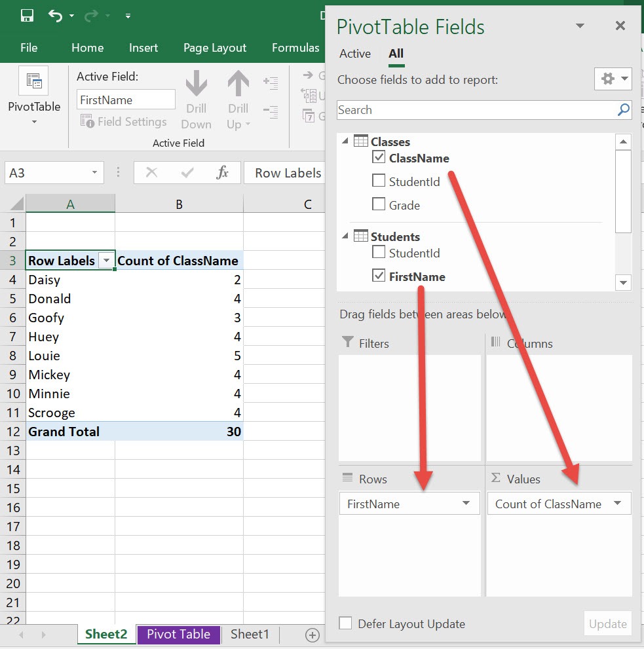Collapse the Students table node
Screen dimensions: 644x649
click(x=345, y=236)
